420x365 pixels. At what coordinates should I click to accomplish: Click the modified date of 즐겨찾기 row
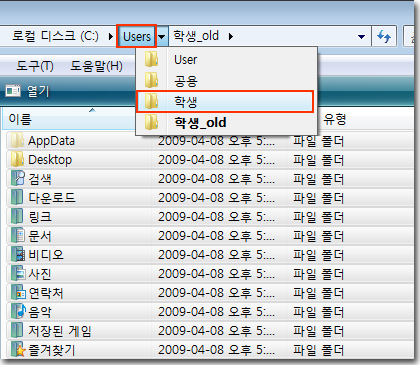tap(216, 350)
